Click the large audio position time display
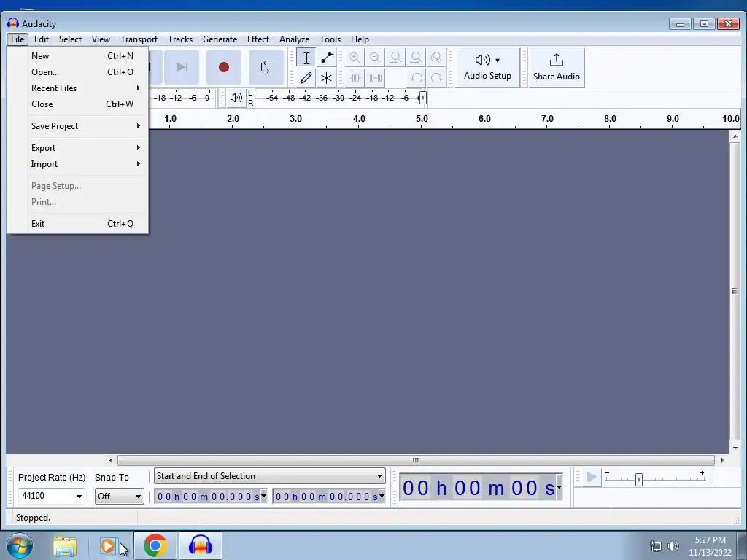This screenshot has width=747, height=560. tap(479, 488)
